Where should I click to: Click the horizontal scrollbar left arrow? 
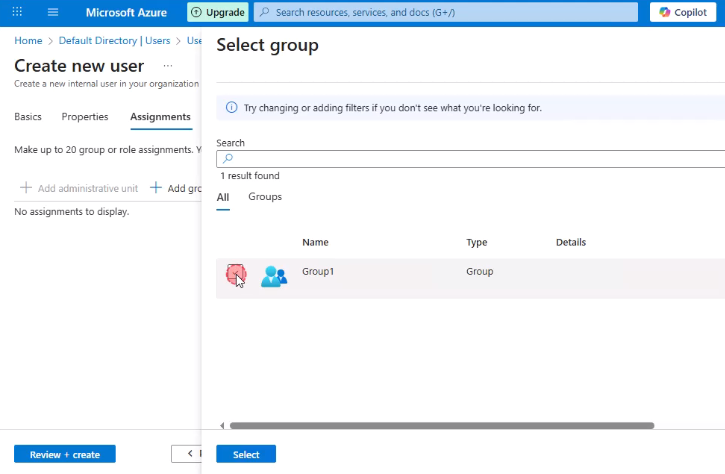[x=222, y=425]
